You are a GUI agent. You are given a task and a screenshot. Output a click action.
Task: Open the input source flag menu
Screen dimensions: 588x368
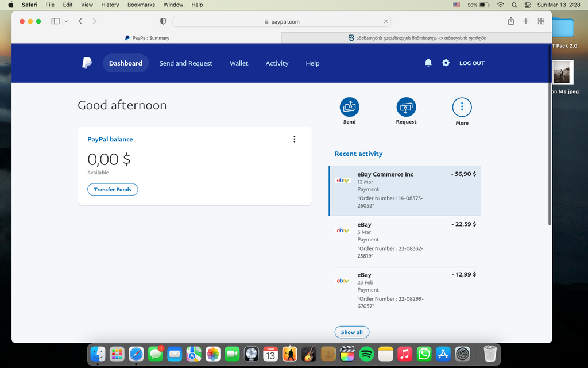pyautogui.click(x=457, y=5)
